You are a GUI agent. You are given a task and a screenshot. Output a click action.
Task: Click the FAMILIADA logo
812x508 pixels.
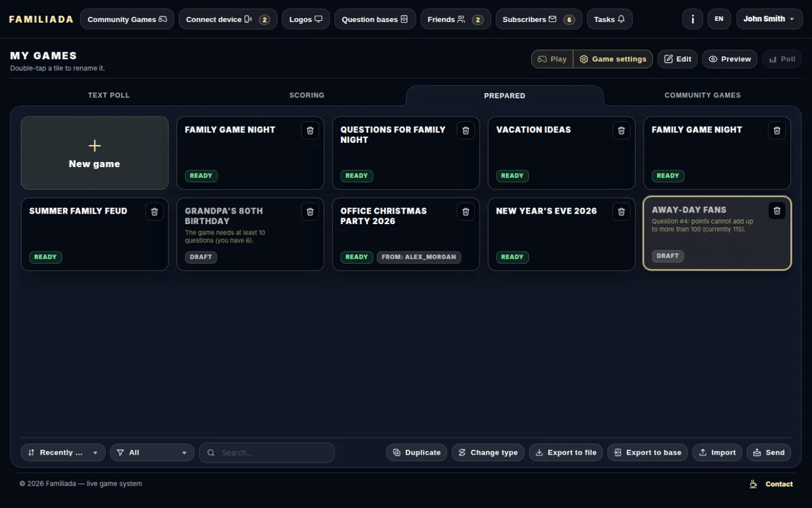(x=41, y=19)
